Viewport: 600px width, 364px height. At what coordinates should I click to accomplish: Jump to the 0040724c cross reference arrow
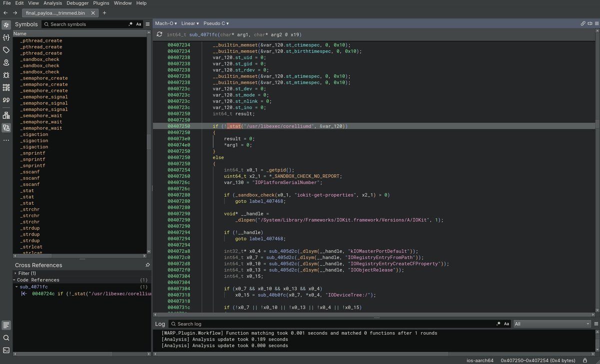(24, 294)
